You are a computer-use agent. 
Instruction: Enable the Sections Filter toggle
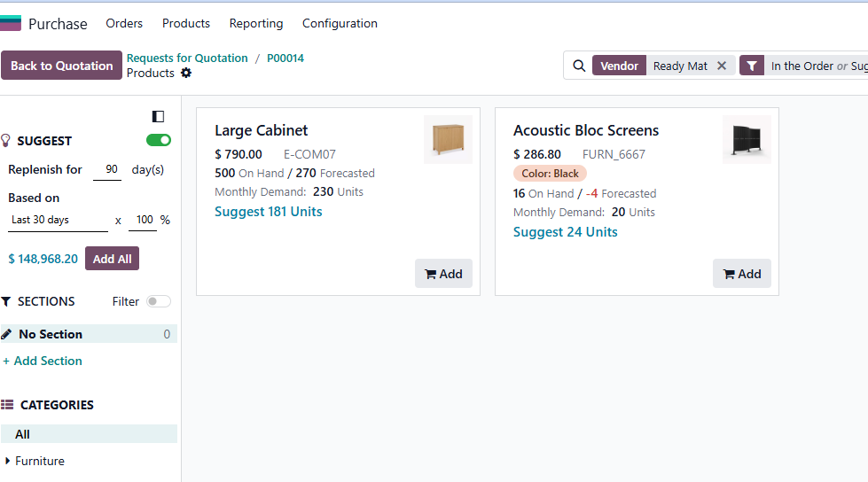[159, 301]
